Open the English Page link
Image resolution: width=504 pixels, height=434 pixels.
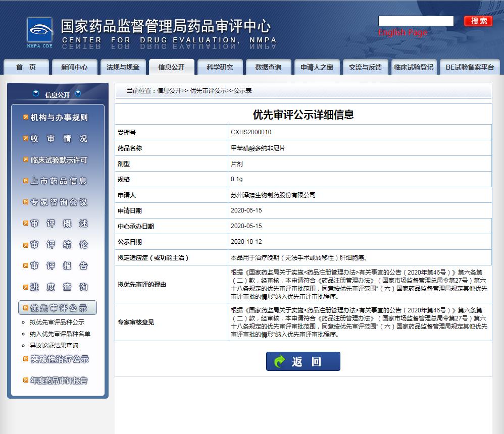coord(403,32)
